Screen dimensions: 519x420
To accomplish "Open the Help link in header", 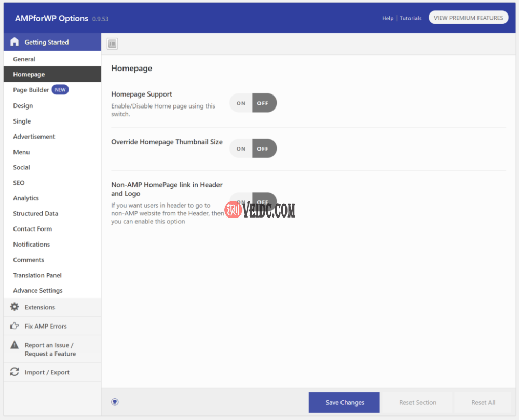I will [x=388, y=18].
